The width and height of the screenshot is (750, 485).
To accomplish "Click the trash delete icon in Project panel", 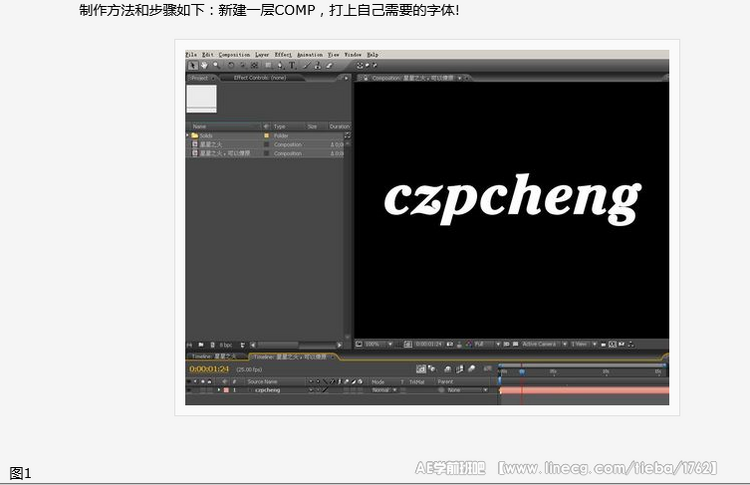I will pyautogui.click(x=243, y=345).
